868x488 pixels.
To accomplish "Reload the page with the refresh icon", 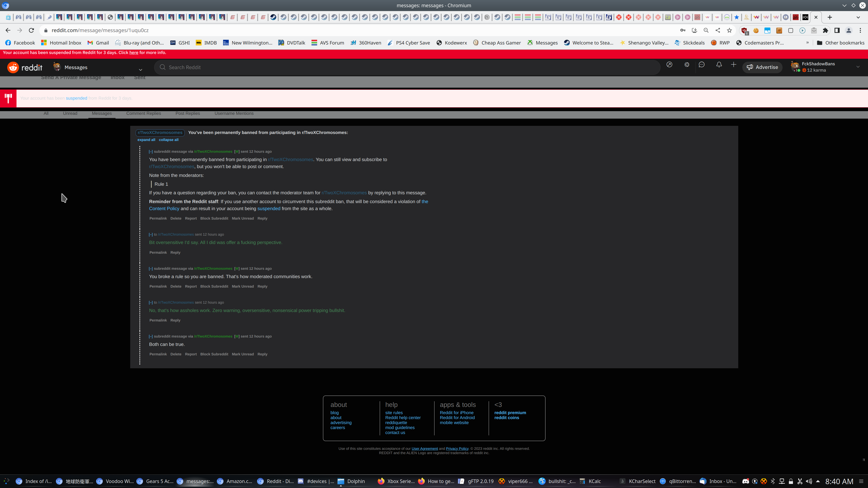I will pos(31,30).
